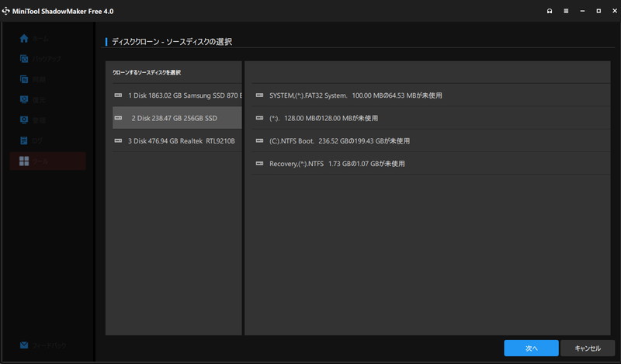
Task: Click the Home icon in the sidebar
Action: (24, 39)
